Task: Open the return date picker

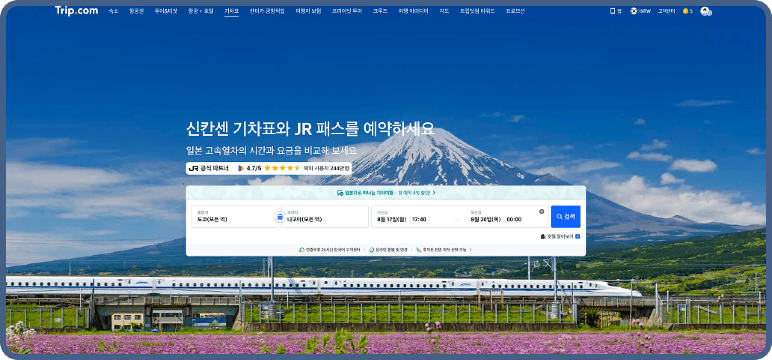Action: [485, 219]
